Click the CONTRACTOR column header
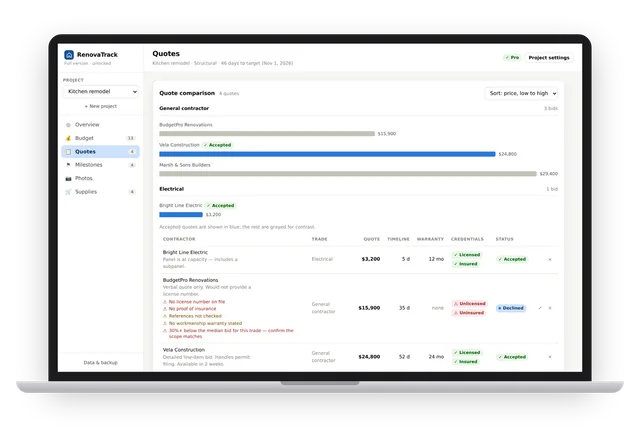 click(x=179, y=239)
